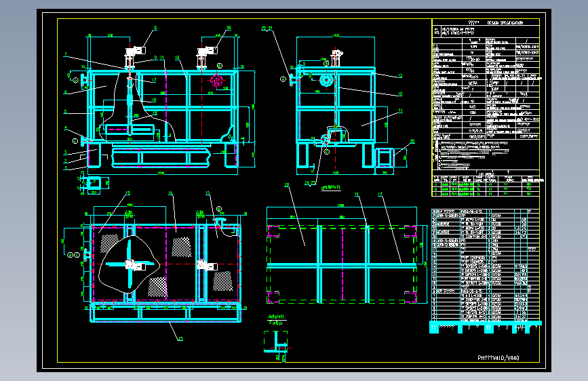588x381 pixels.
Task: Click the PH???V410/V440 drawing title text
Action: tap(498, 358)
